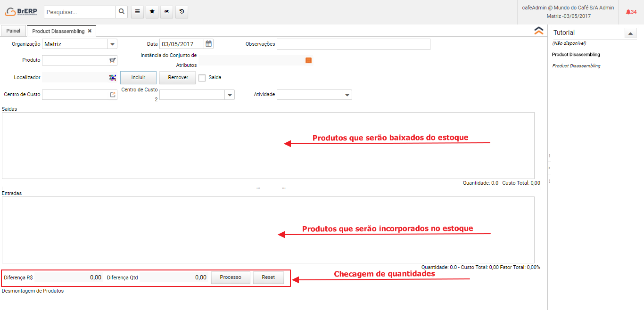
Task: Switch to the Painel tab
Action: (x=13, y=31)
